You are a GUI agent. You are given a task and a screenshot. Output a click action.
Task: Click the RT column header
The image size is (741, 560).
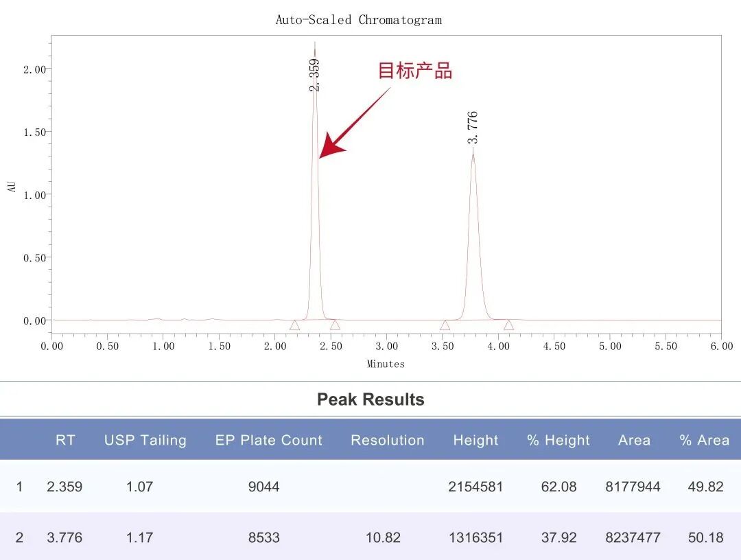[x=65, y=440]
